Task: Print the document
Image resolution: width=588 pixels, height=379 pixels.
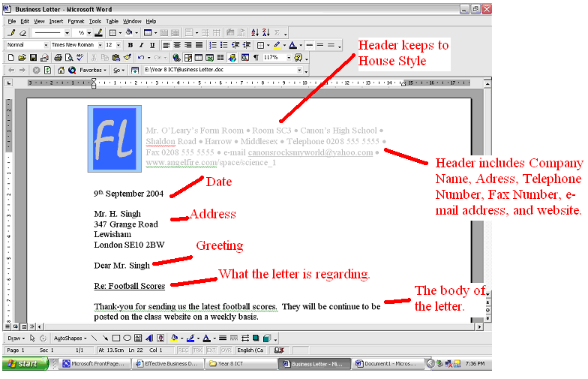Action: (x=58, y=57)
